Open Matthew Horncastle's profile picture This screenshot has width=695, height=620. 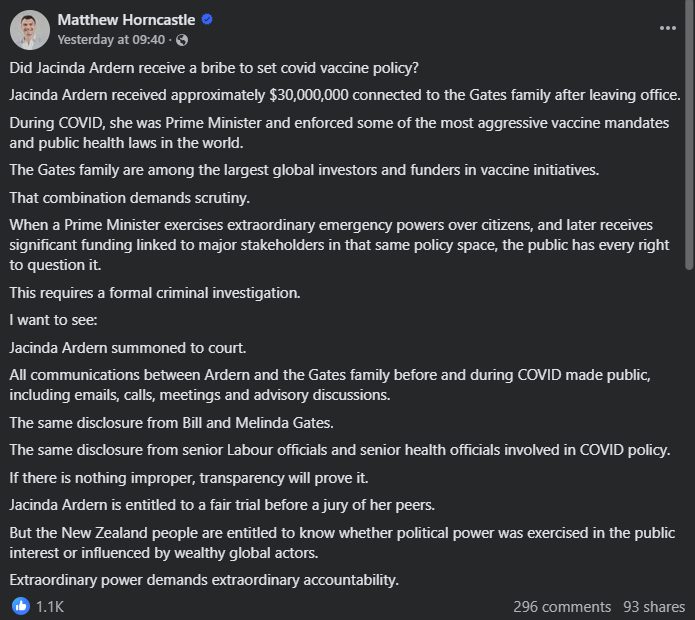[30, 30]
